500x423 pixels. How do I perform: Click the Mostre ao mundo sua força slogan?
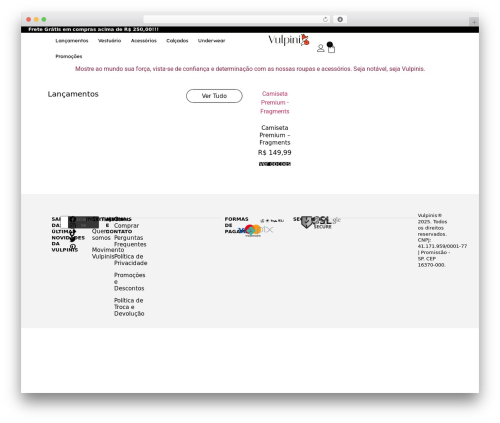click(x=250, y=69)
